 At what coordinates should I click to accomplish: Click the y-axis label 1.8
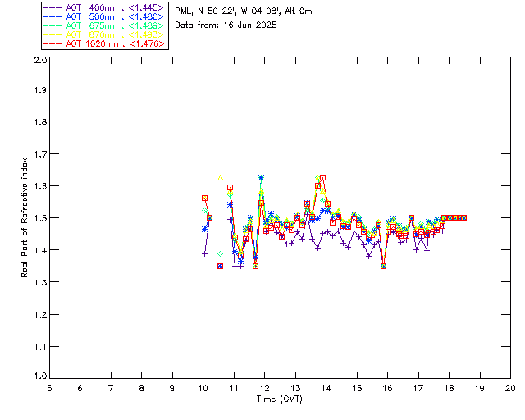pos(40,121)
